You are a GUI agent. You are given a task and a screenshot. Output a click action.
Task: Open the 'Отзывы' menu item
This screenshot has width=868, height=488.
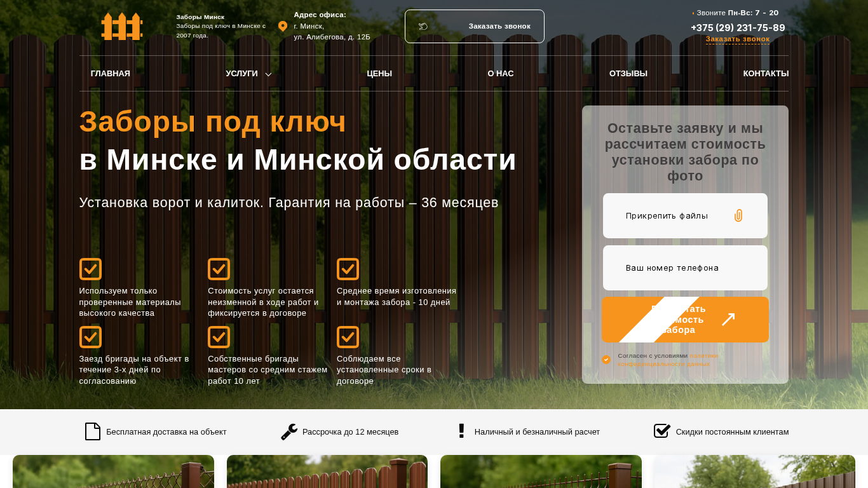coord(628,74)
